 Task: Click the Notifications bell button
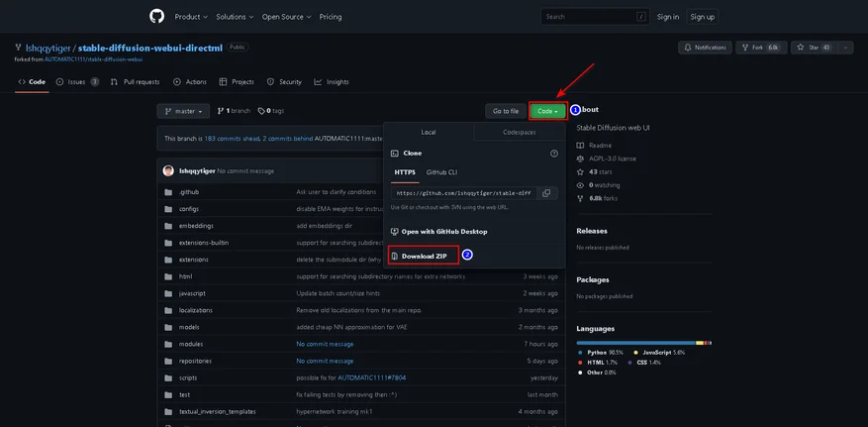click(x=705, y=48)
